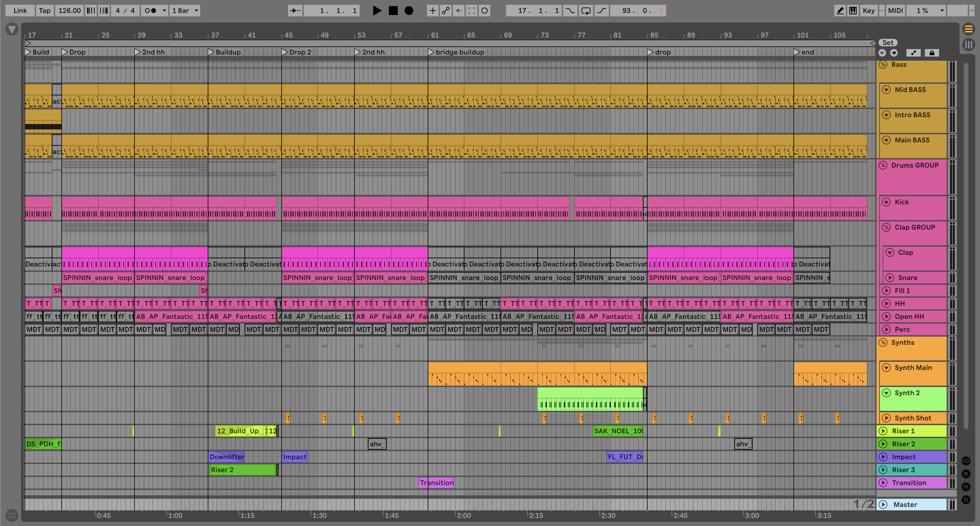980x526 pixels.
Task: Enable the Draw Mode pencil tool
Action: (x=840, y=11)
